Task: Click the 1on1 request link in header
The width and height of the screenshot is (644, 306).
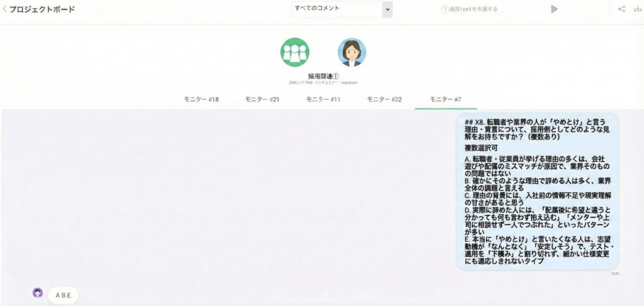Action: [x=473, y=9]
